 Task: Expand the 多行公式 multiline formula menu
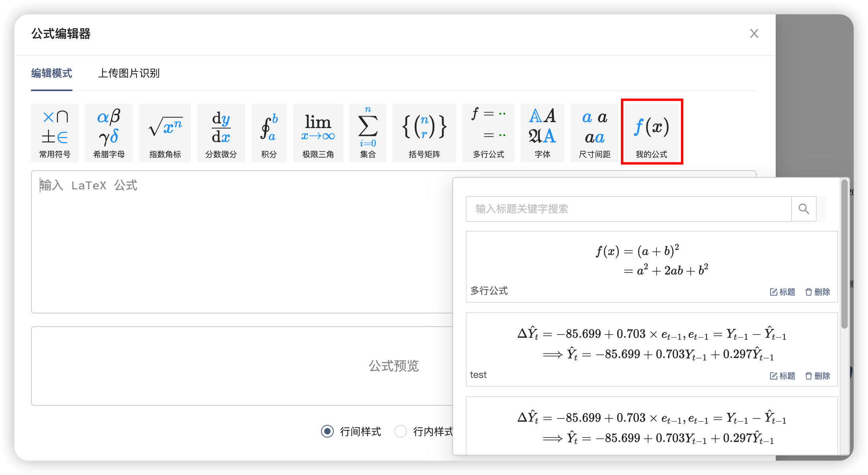tap(488, 133)
